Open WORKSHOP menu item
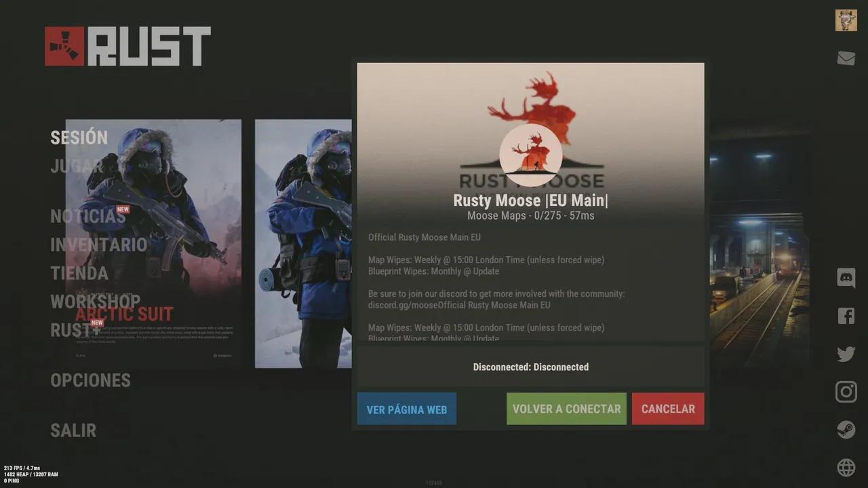868x488 pixels. pyautogui.click(x=95, y=302)
